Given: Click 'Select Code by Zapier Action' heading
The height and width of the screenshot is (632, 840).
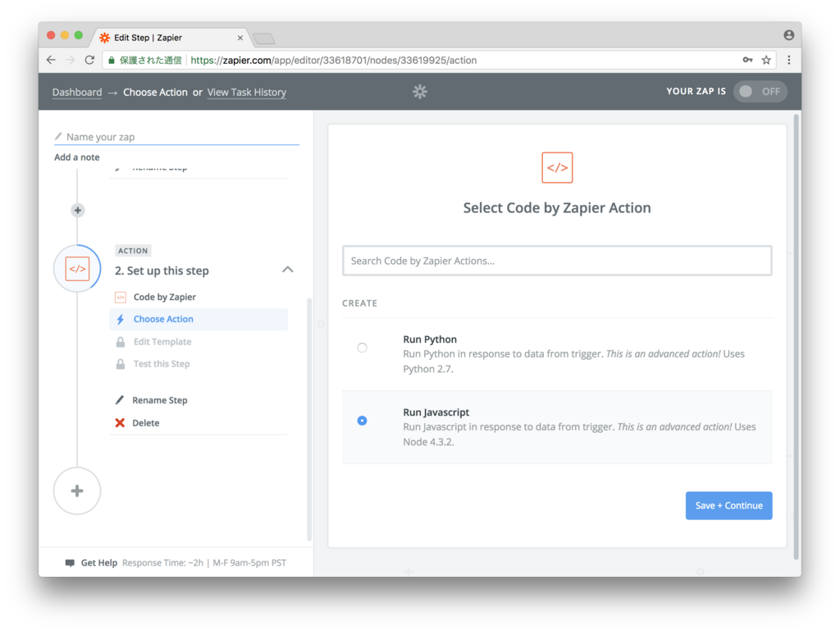Looking at the screenshot, I should pos(557,207).
